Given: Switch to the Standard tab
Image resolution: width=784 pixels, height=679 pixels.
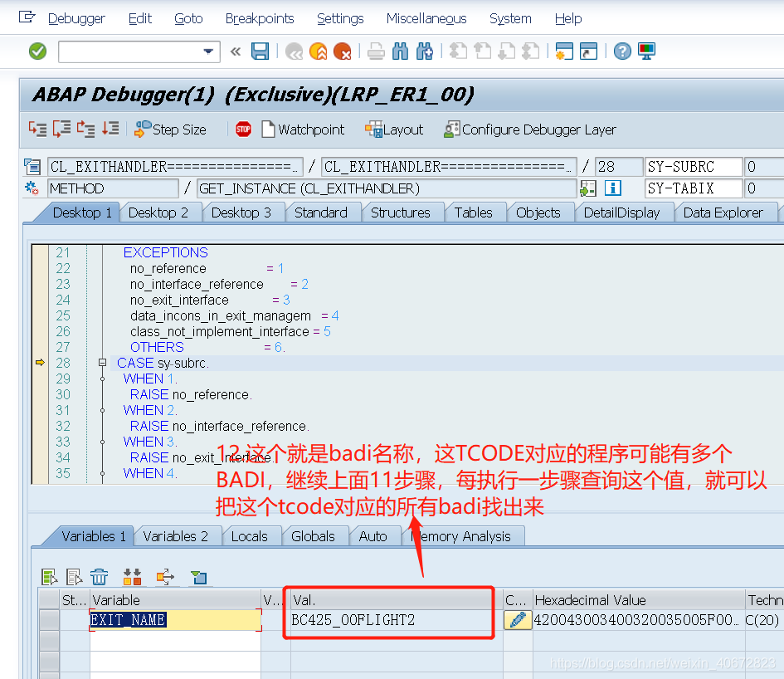Looking at the screenshot, I should click(321, 212).
